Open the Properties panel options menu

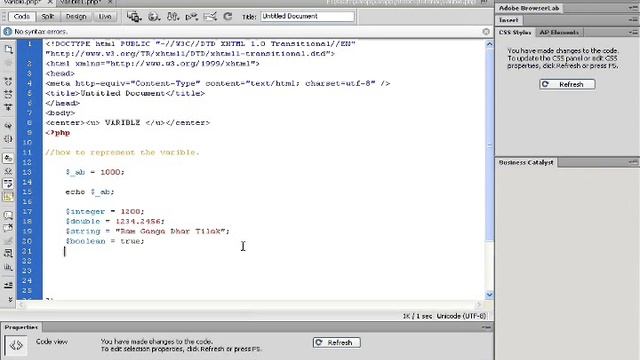click(x=486, y=327)
